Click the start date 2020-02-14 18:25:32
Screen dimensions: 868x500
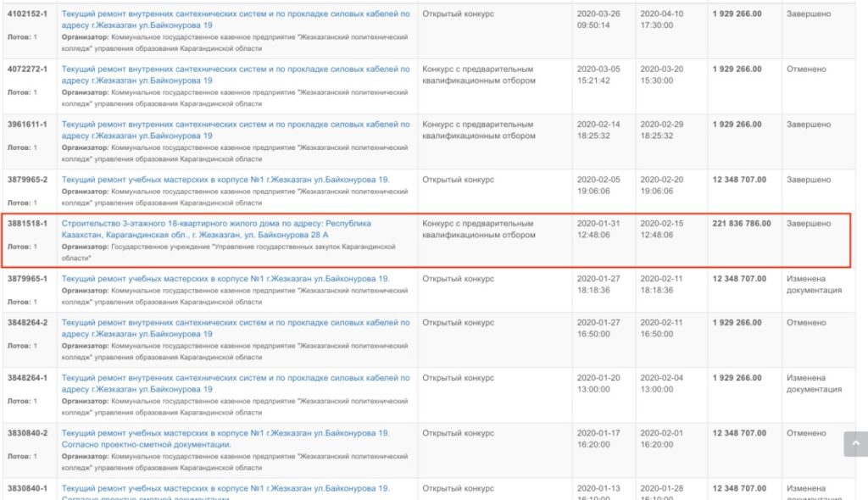(598, 131)
